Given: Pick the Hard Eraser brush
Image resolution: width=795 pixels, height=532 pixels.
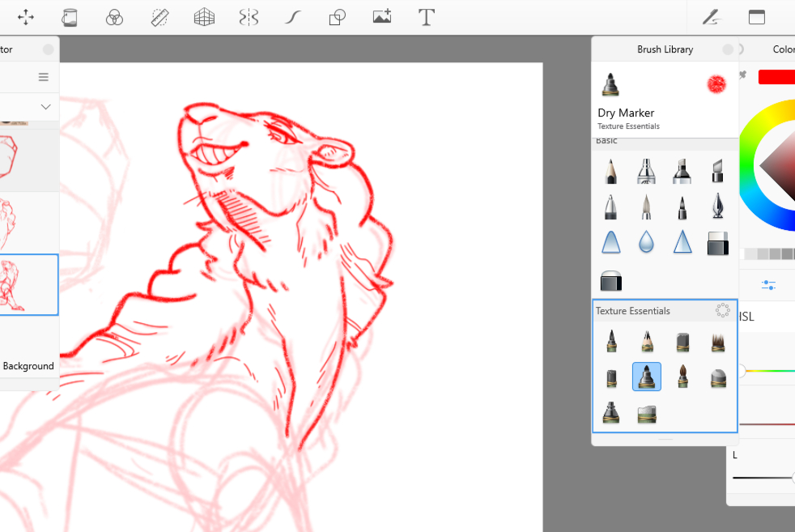Looking at the screenshot, I should click(x=717, y=242).
